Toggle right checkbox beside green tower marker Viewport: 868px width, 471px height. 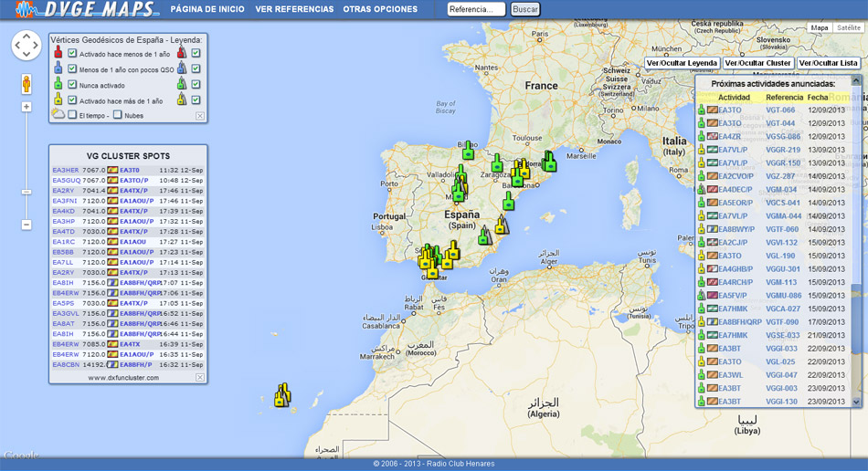pos(196,84)
